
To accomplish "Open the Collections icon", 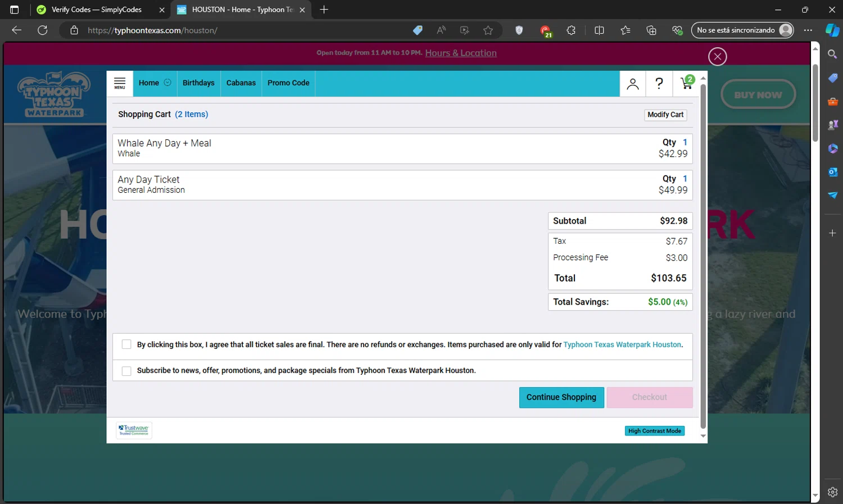I will click(x=651, y=30).
